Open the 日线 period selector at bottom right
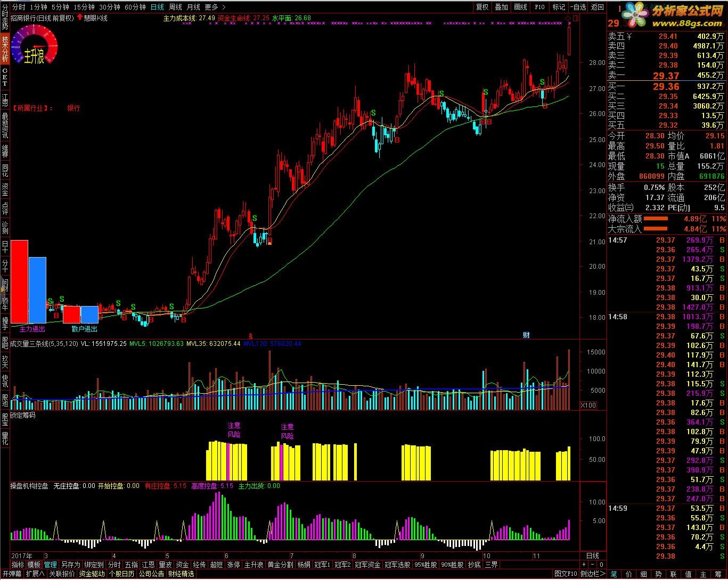 [592, 556]
